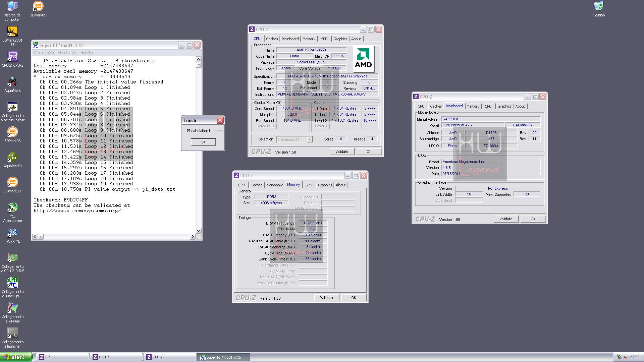This screenshot has height=362, width=644.
Task: Click the Loop 19 finished line
Action: [87, 184]
